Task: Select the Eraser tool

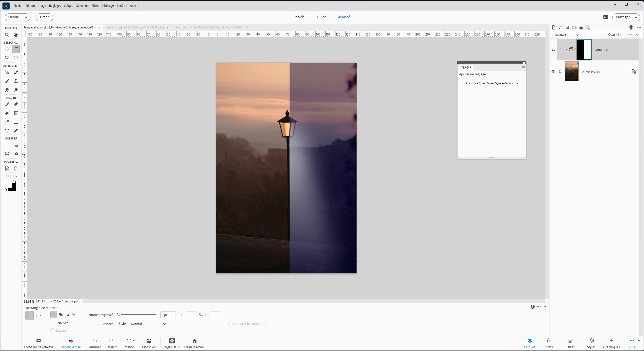Action: (16, 104)
